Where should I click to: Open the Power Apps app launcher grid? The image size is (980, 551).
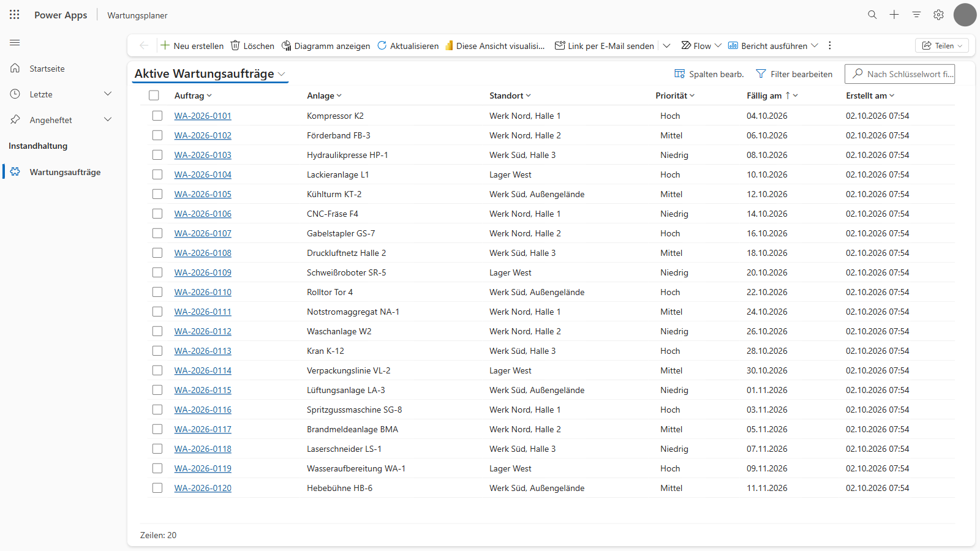[15, 15]
